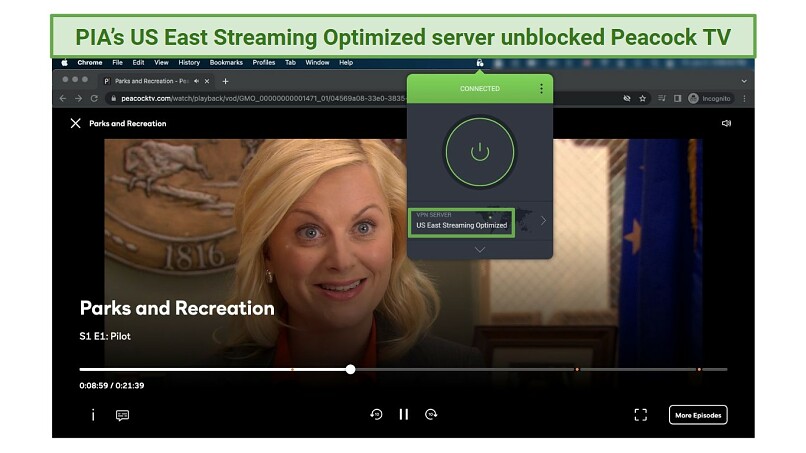Close the Peacock video player
This screenshot has height=453, width=806.
(x=76, y=123)
